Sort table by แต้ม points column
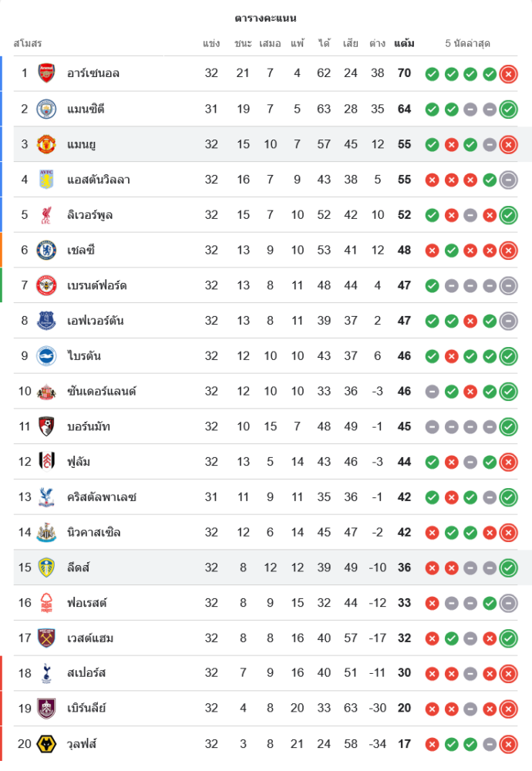Viewport: 532px width, 771px height. point(404,43)
